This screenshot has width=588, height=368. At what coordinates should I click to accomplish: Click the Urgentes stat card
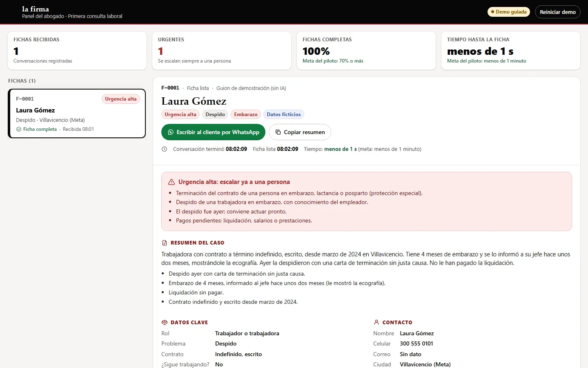[222, 51]
